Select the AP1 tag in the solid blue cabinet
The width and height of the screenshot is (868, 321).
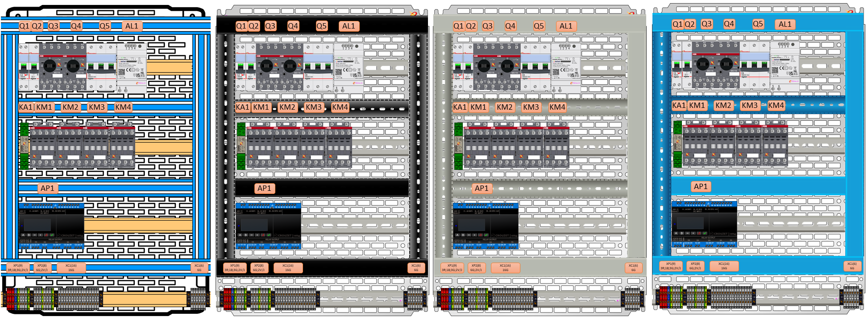[x=700, y=187]
